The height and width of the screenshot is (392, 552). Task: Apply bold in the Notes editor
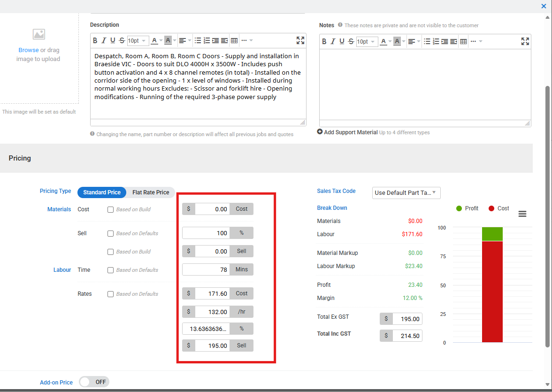(324, 42)
